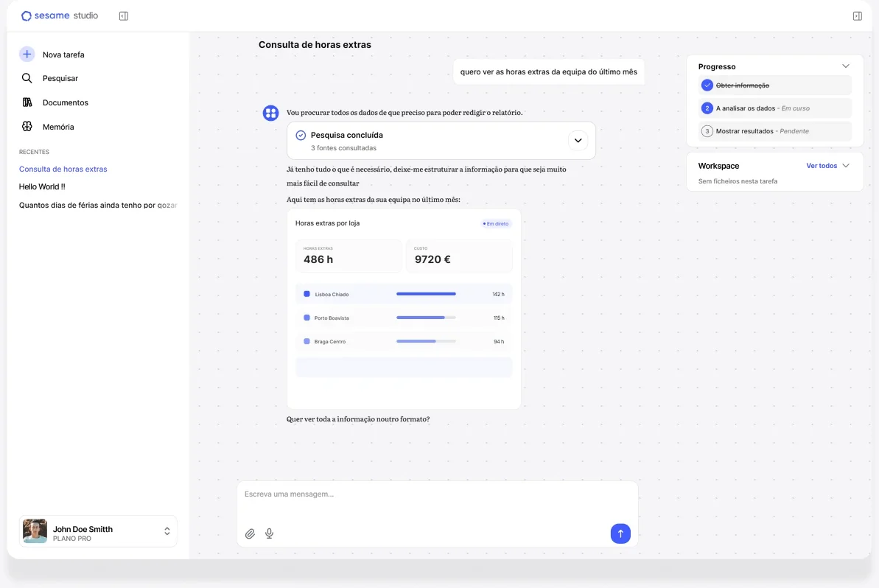Collapse the left sidebar panel icon
This screenshot has height=588, width=879.
[x=124, y=16]
